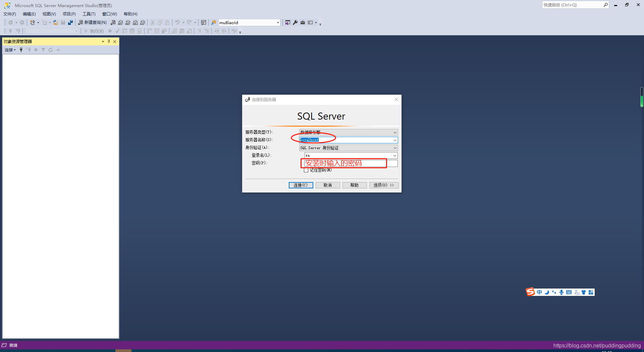
Task: Open the 视图(V) menu
Action: (49, 14)
